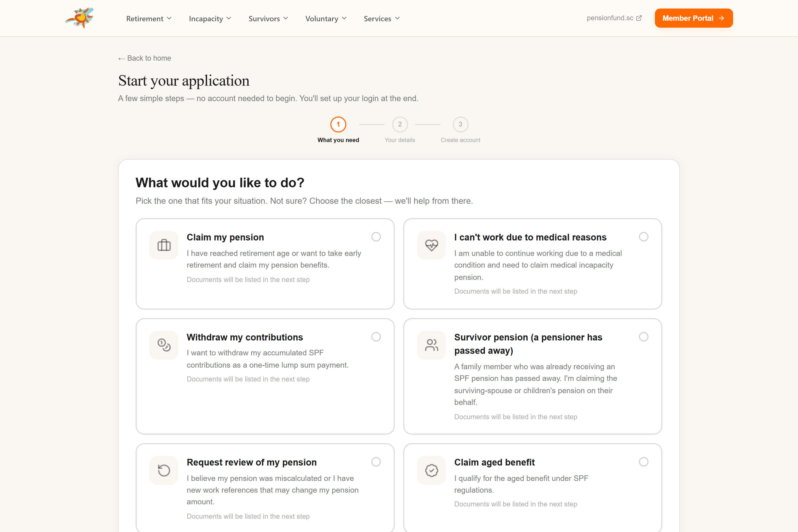Open the Services menu label

(377, 19)
